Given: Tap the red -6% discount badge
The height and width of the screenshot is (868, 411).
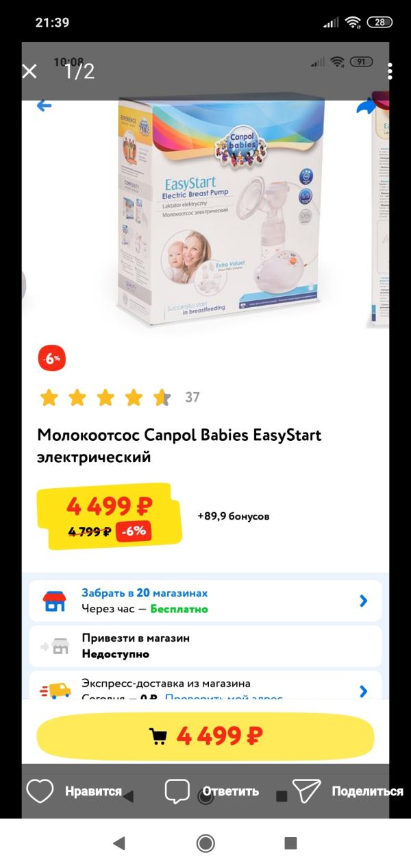Looking at the screenshot, I should (x=52, y=359).
